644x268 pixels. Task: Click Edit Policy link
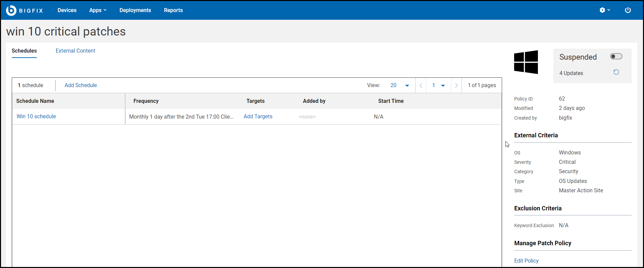526,261
